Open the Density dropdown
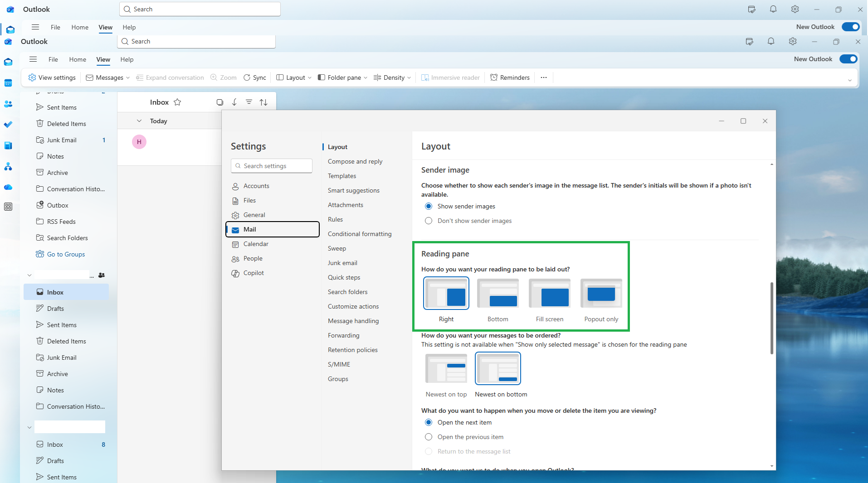The image size is (868, 483). pyautogui.click(x=392, y=77)
